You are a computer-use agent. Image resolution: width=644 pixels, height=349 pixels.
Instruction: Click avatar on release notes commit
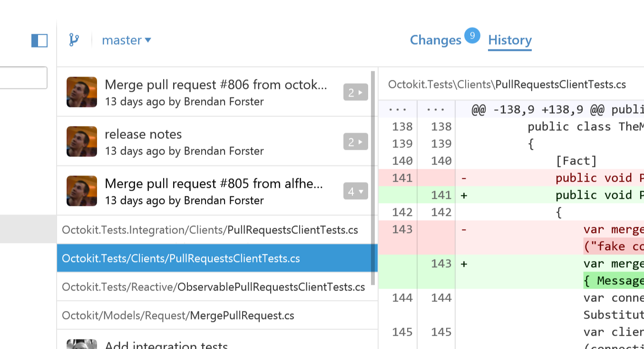click(82, 141)
